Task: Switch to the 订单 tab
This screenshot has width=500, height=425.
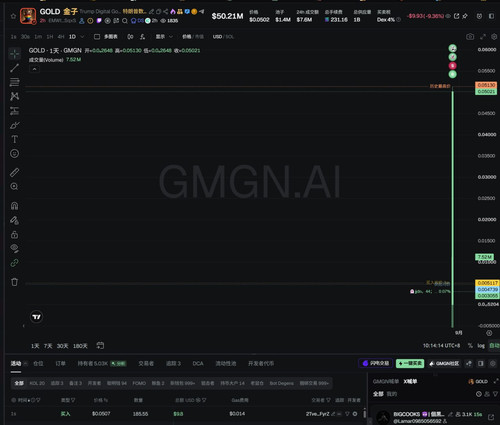Action: (60, 363)
